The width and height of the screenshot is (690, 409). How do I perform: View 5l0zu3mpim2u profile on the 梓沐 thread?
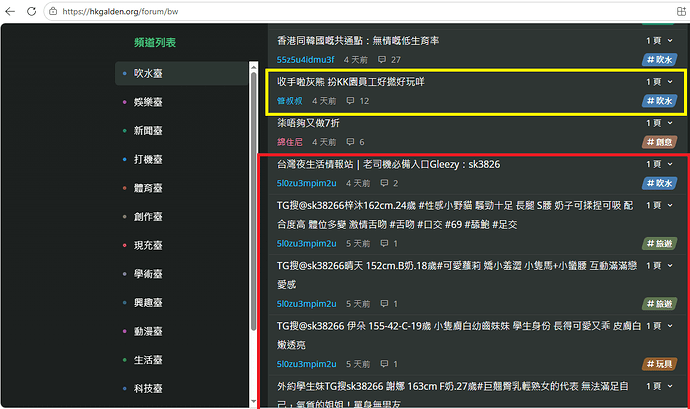tap(306, 243)
